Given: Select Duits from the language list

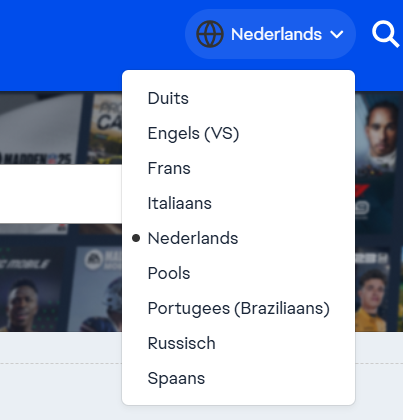Looking at the screenshot, I should point(168,98).
